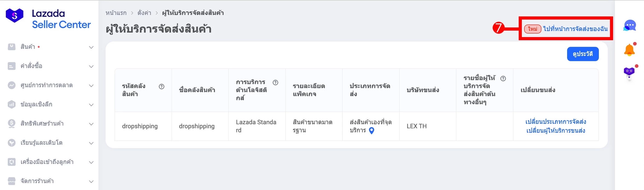Screen dimensions: 644x190
Task: Expand the สินค้า sidebar section
Action: [91, 47]
